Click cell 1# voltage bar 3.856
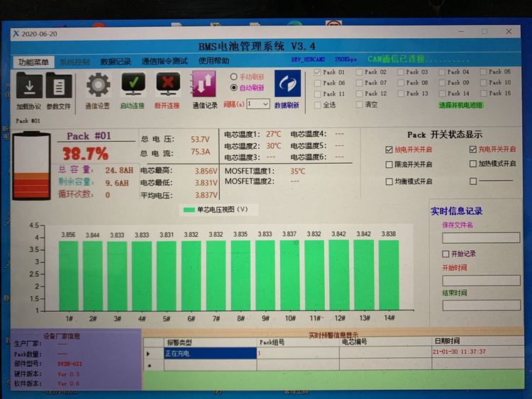The height and width of the screenshot is (399, 532). pyautogui.click(x=69, y=276)
